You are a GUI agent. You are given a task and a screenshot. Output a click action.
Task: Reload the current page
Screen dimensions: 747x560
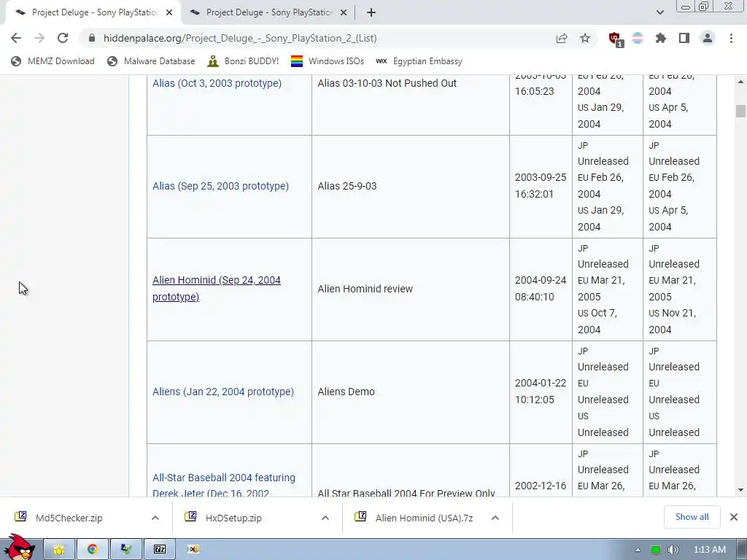(x=63, y=38)
